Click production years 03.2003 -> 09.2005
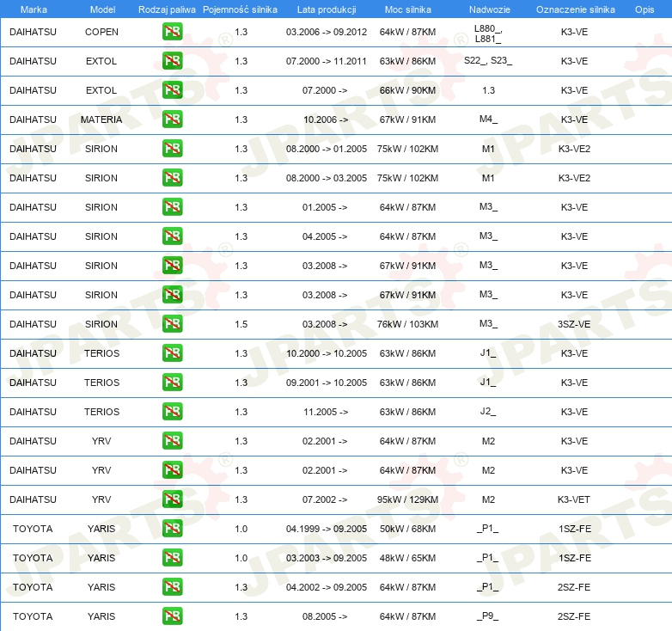Viewport: 672px width, 631px height. 327,558
